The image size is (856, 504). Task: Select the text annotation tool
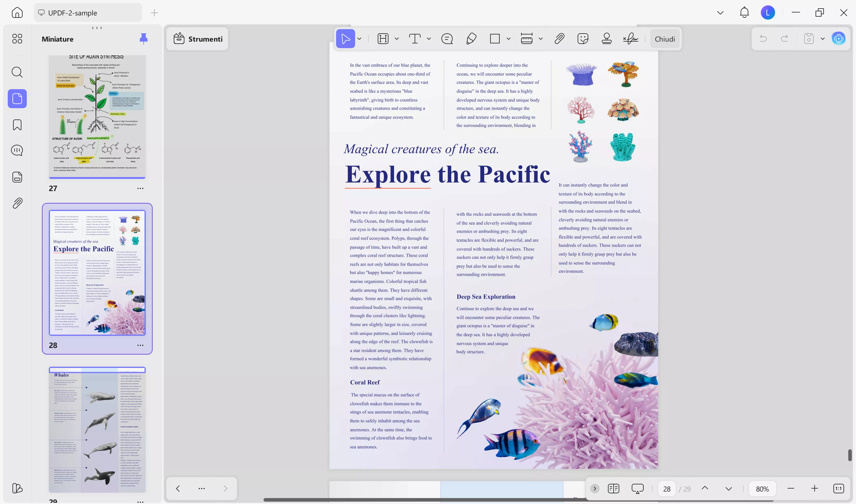pos(415,39)
